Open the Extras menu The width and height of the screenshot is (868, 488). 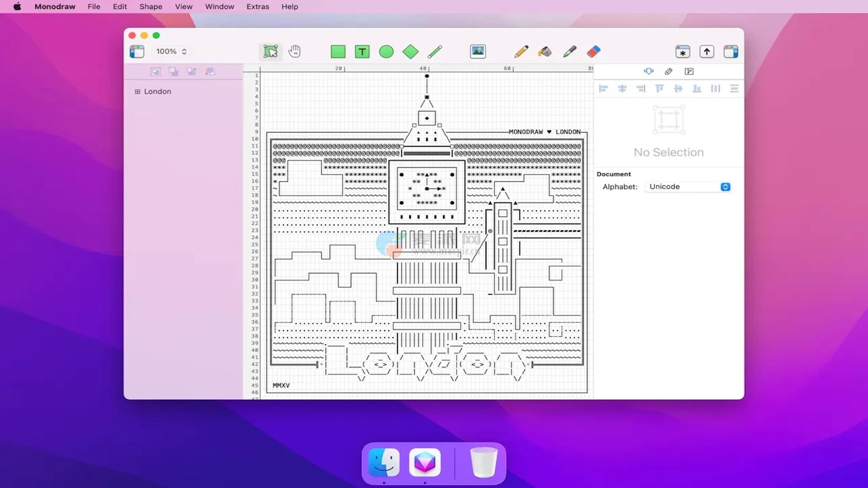(258, 6)
